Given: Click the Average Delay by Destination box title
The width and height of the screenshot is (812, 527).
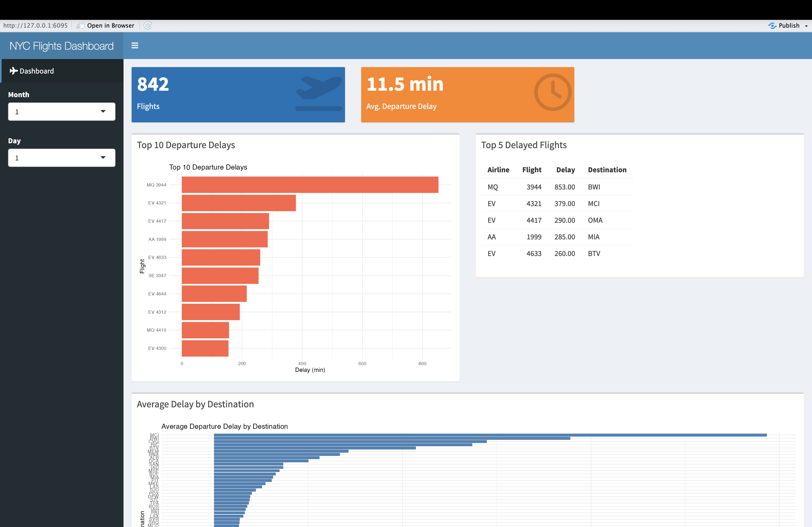Looking at the screenshot, I should (x=195, y=404).
